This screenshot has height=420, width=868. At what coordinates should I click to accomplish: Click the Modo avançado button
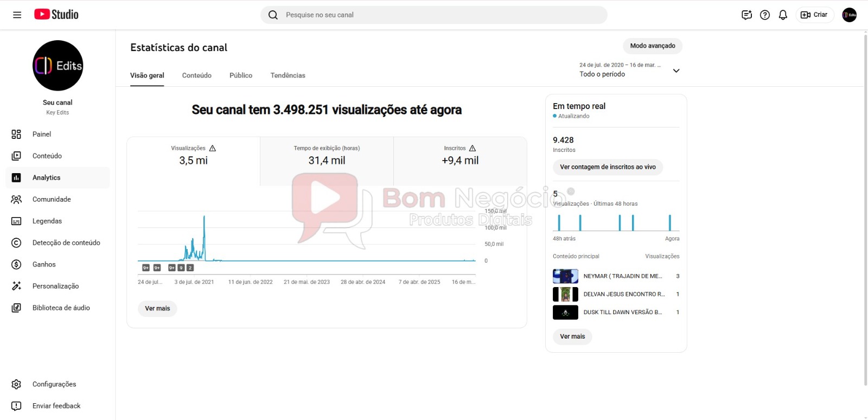click(x=653, y=46)
